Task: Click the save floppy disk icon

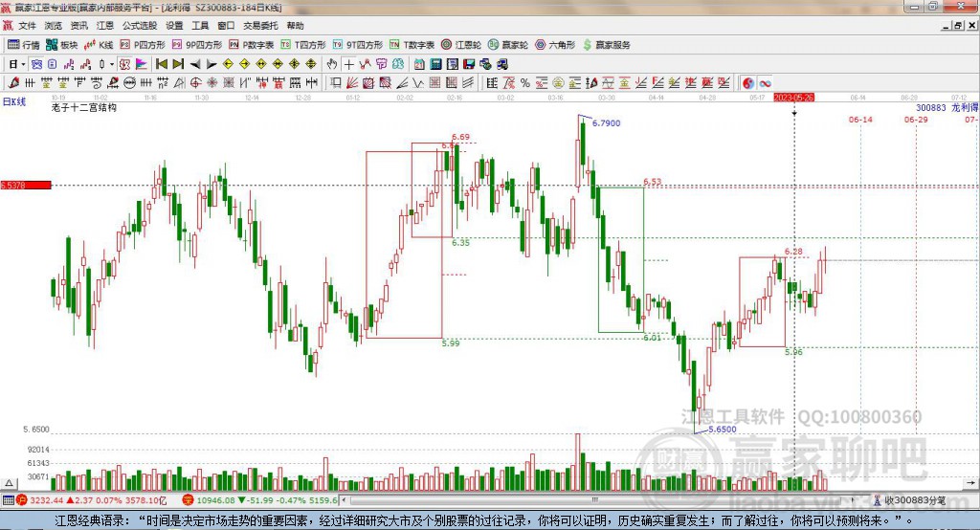Action: point(469,64)
